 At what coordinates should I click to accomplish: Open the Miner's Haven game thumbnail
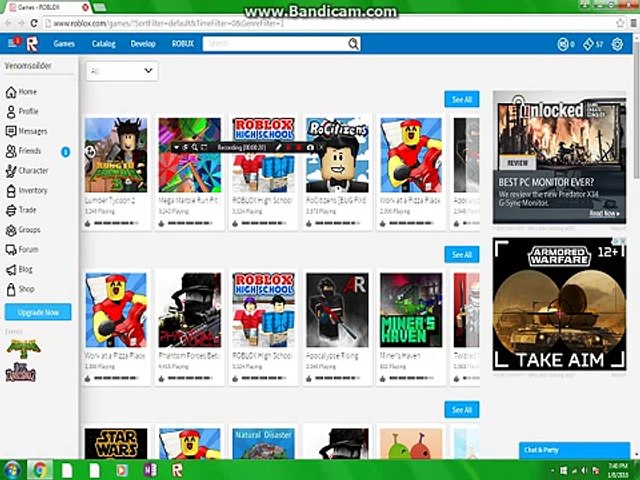click(x=411, y=310)
